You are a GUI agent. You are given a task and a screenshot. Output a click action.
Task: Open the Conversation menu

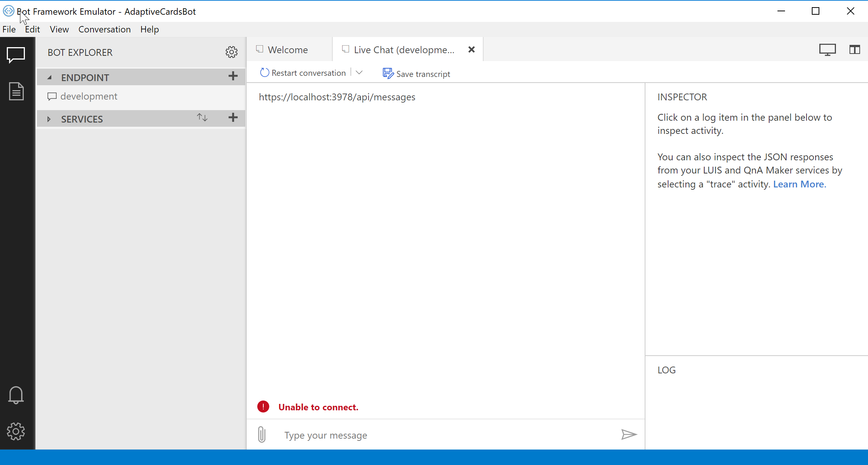coord(104,29)
